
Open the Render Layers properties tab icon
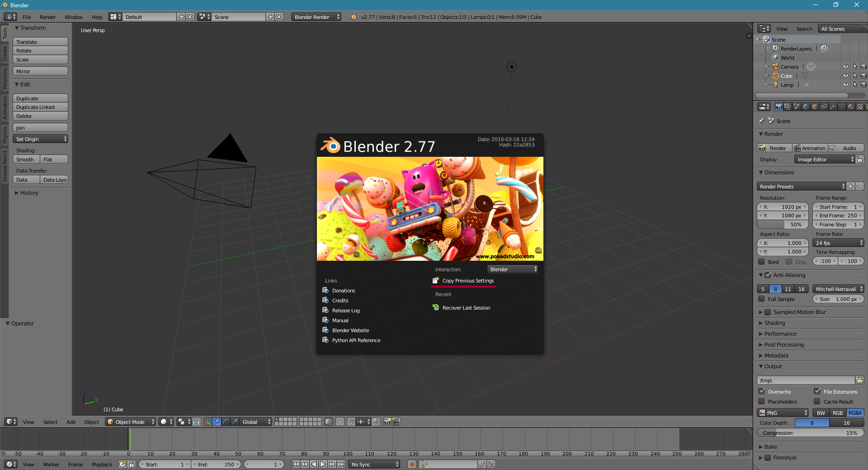click(788, 107)
